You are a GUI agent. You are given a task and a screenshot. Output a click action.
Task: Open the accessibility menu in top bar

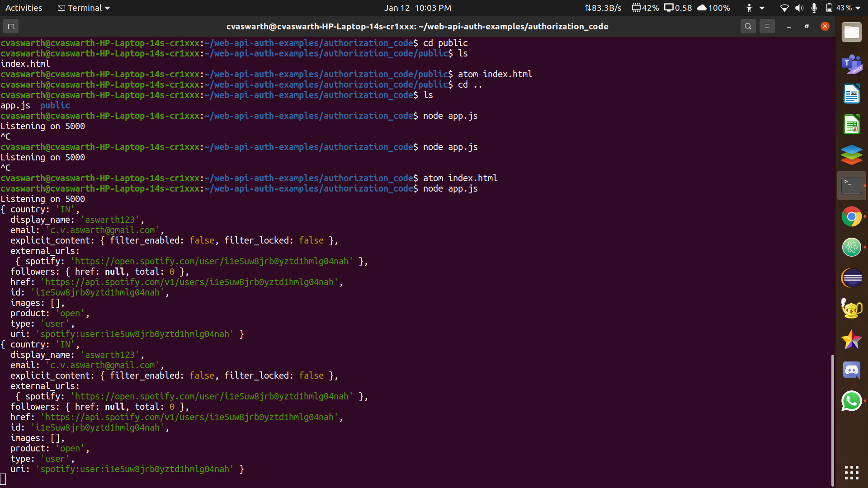750,8
